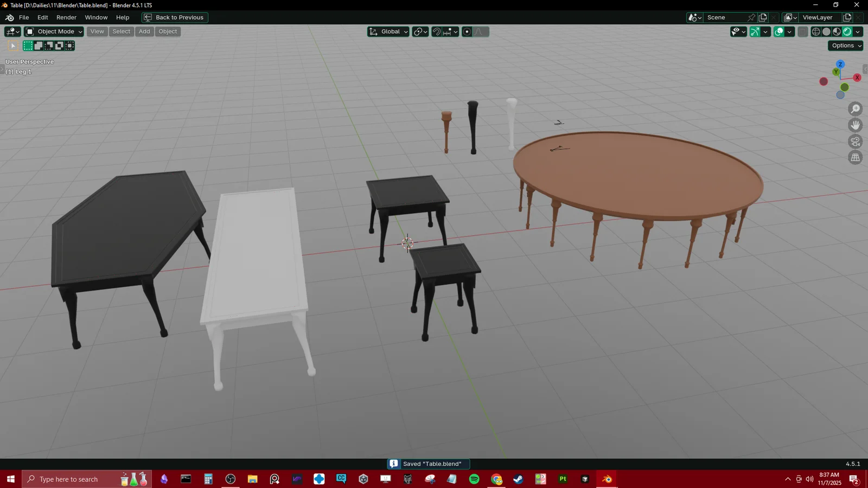Expand the snapping options dropdown arrow
The width and height of the screenshot is (868, 488).
coord(456,31)
